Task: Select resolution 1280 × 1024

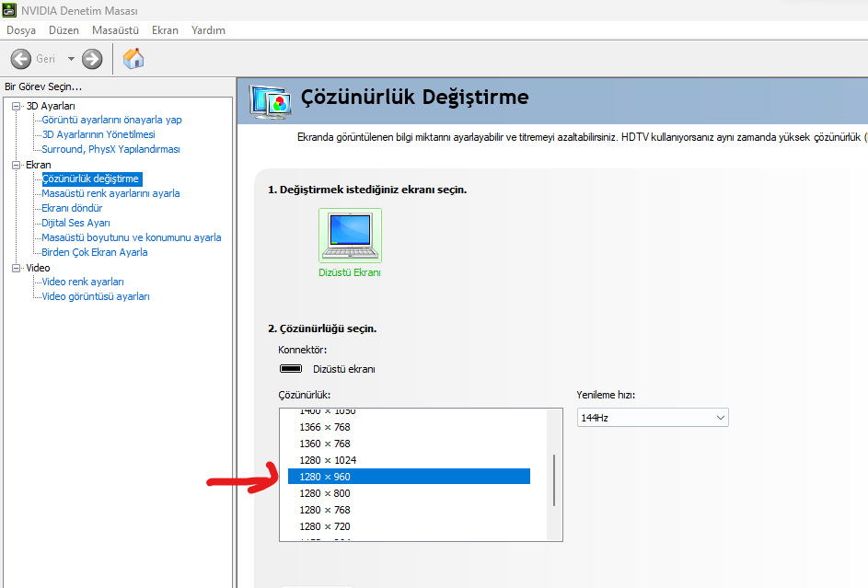Action: coord(409,460)
